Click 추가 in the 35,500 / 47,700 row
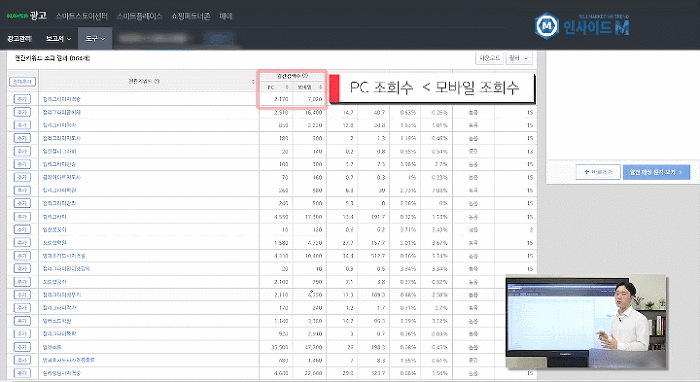 (x=22, y=347)
